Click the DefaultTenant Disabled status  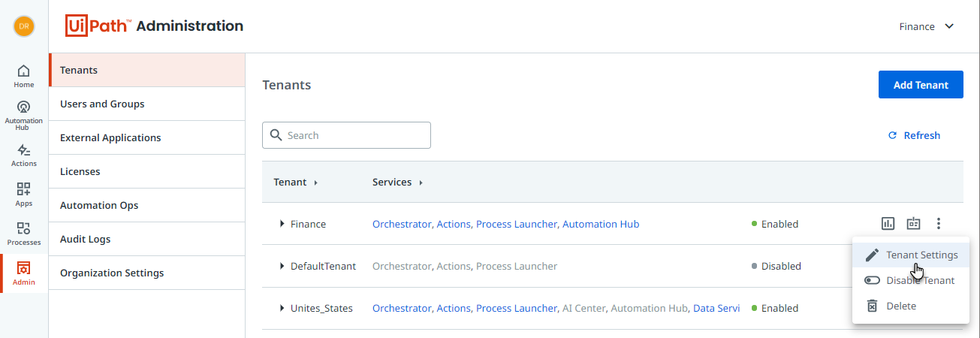(776, 266)
